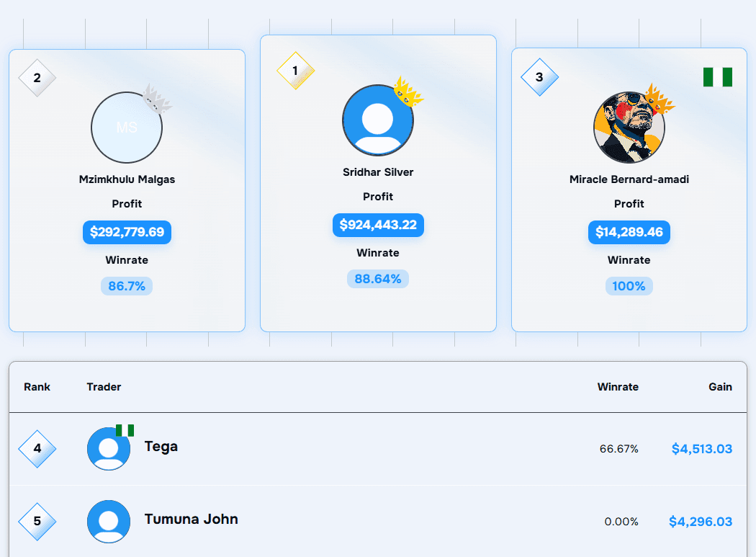Click Sridhar Silver's profile avatar icon
756x557 pixels.
point(378,119)
